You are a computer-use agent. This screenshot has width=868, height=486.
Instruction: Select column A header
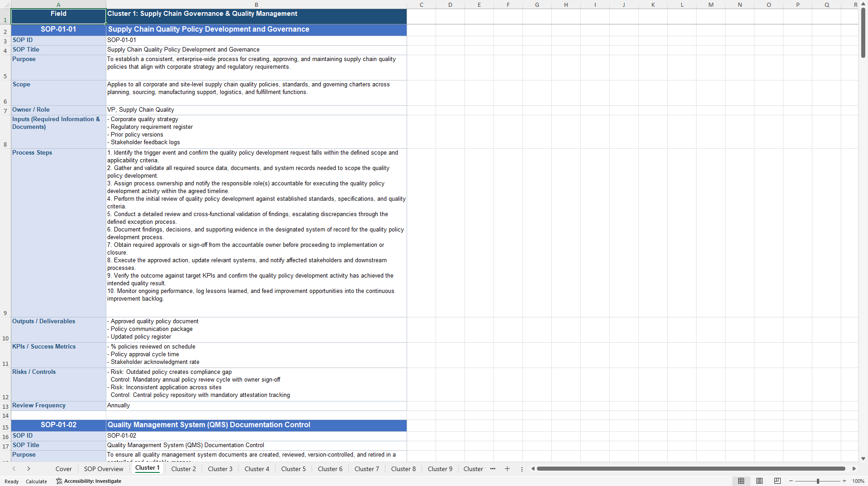click(x=58, y=5)
